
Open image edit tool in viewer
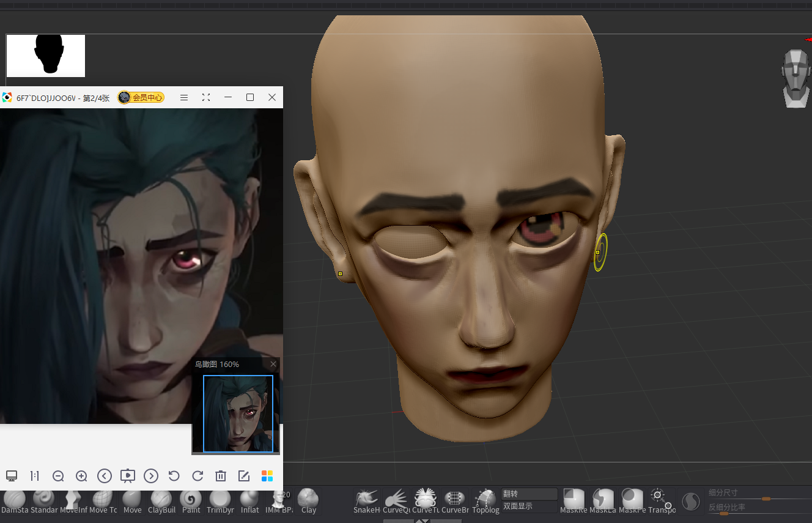244,476
